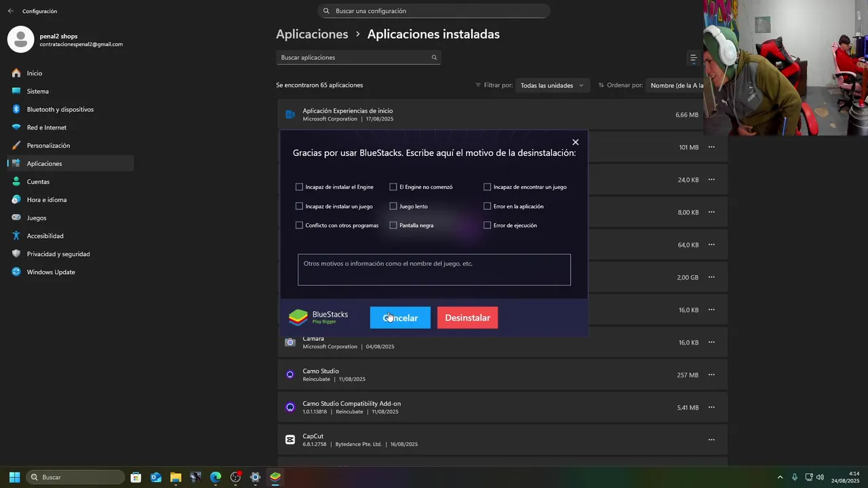Open OBS Studio from the taskbar
The width and height of the screenshot is (868, 488).
pos(235,477)
